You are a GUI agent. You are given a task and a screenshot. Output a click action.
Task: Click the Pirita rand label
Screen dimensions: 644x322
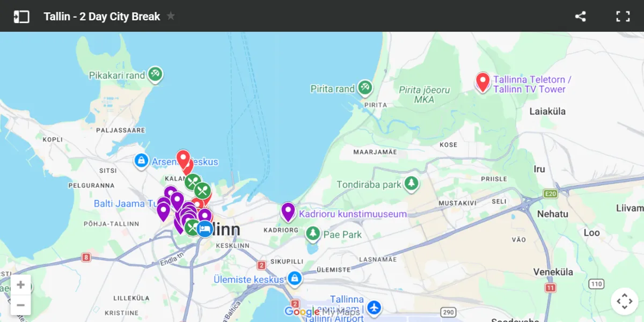[x=333, y=89]
